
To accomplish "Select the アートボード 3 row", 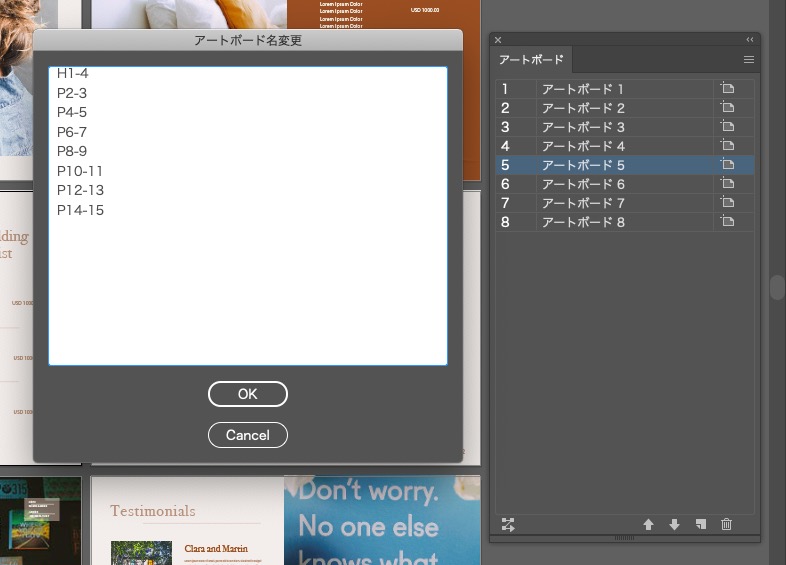I will [x=625, y=127].
